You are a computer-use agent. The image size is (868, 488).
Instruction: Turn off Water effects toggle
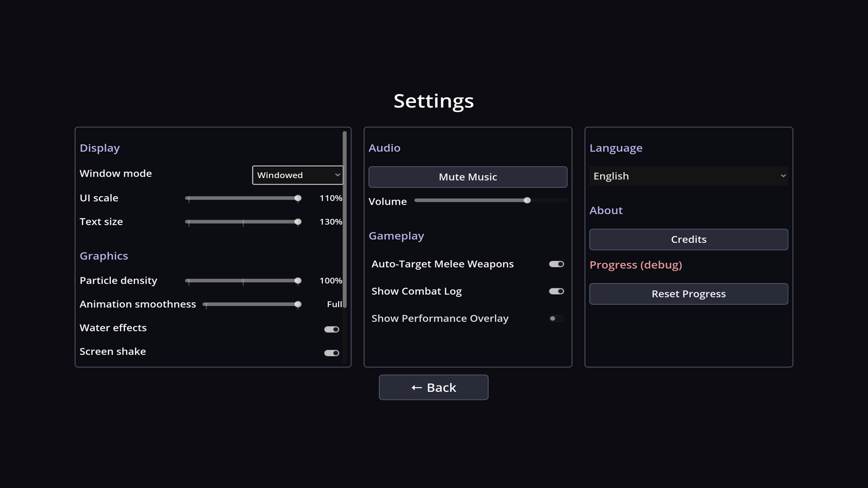pos(331,329)
